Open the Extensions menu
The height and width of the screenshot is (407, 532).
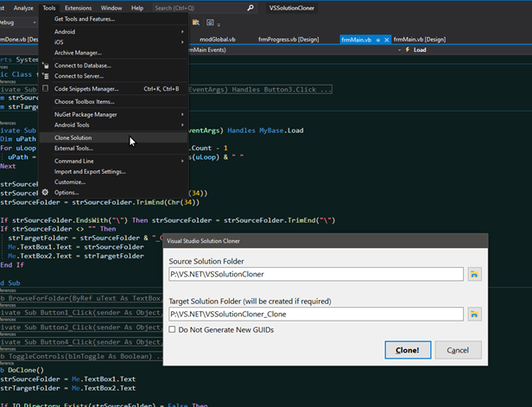tap(78, 8)
